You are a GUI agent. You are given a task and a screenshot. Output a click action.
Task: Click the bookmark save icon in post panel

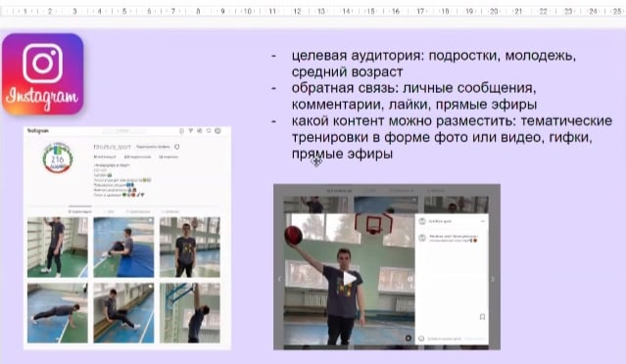[x=482, y=317]
